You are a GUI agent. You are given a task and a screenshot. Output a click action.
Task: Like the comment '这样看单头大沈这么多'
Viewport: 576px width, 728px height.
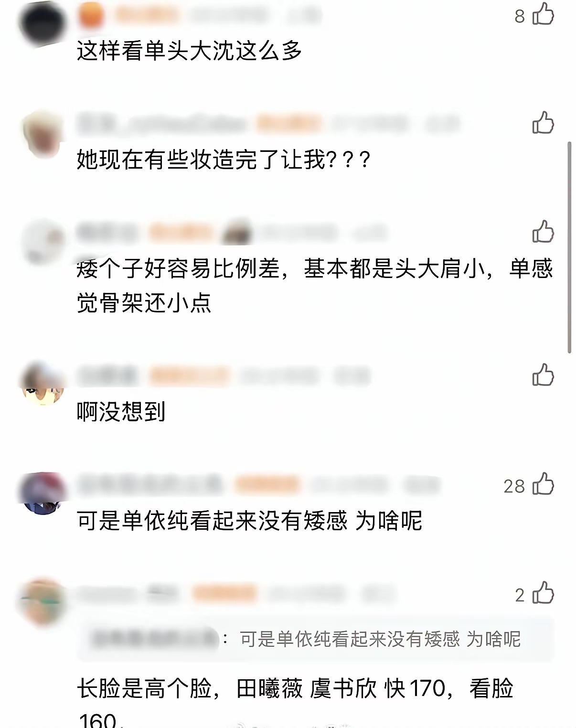pyautogui.click(x=543, y=14)
